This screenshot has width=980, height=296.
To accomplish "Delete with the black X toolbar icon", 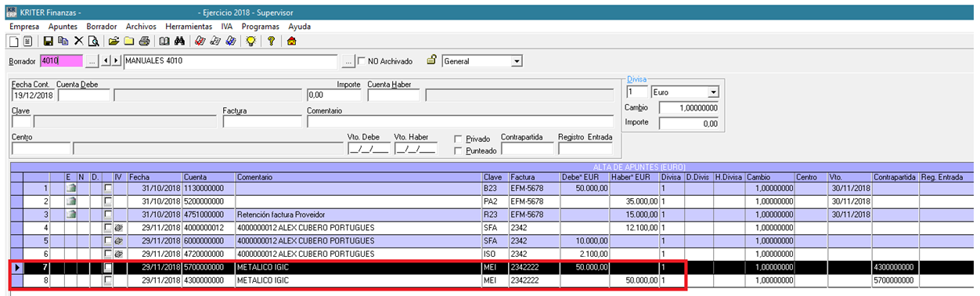I will pos(78,41).
